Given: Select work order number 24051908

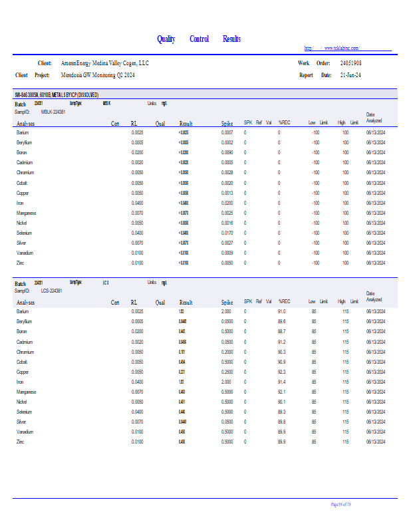Looking at the screenshot, I should click(x=350, y=63).
